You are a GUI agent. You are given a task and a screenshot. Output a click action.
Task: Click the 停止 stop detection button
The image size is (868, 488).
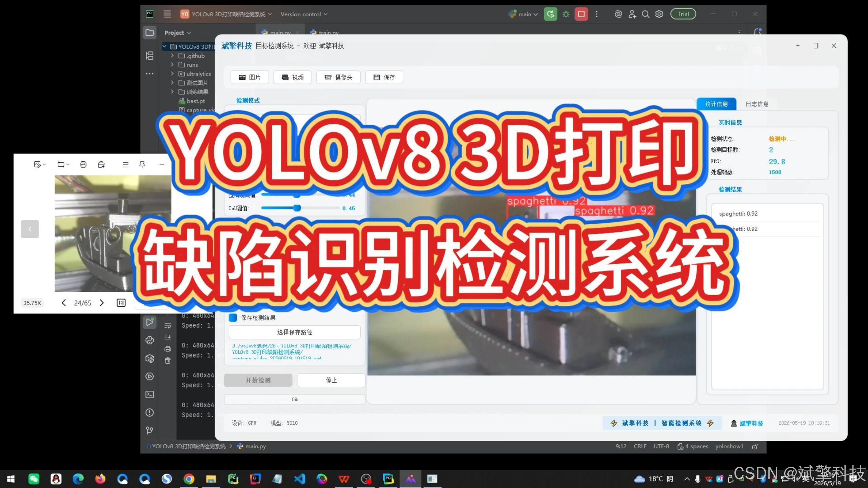331,380
